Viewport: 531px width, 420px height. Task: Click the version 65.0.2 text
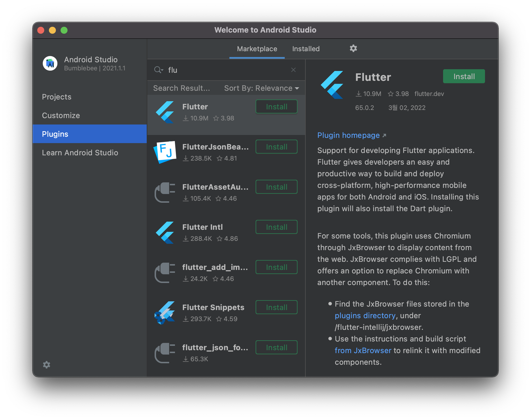click(364, 108)
